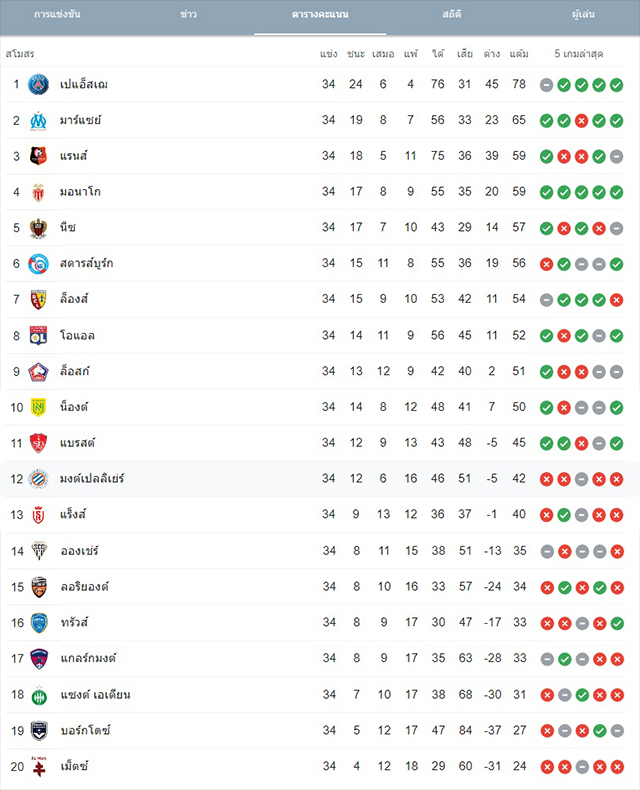640x790 pixels.
Task: Select the Monaco club badge
Action: [x=38, y=192]
